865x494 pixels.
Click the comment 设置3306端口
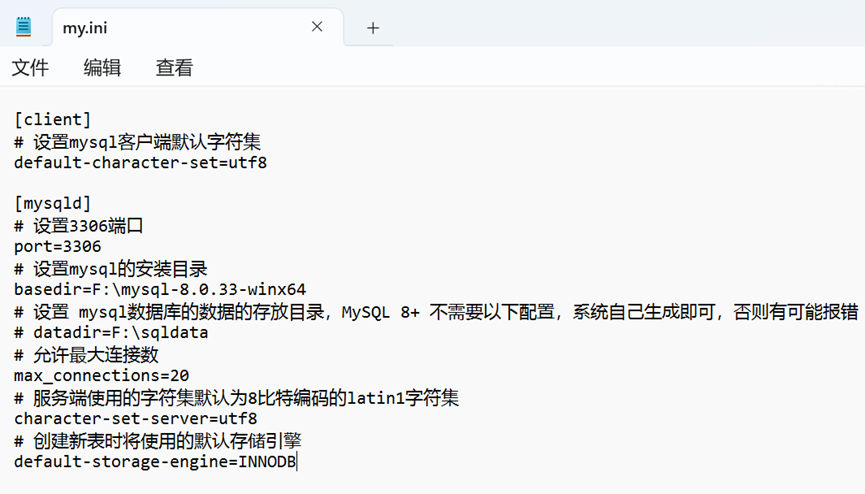tap(79, 226)
